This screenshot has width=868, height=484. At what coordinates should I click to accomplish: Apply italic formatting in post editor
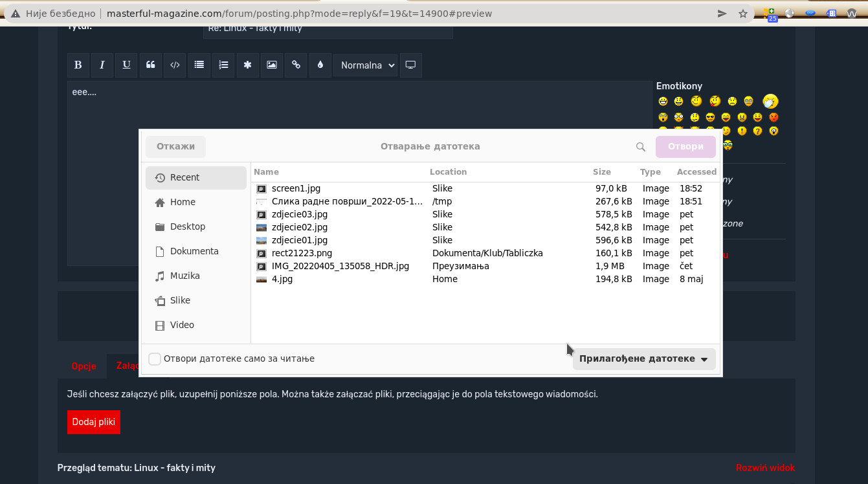click(102, 65)
